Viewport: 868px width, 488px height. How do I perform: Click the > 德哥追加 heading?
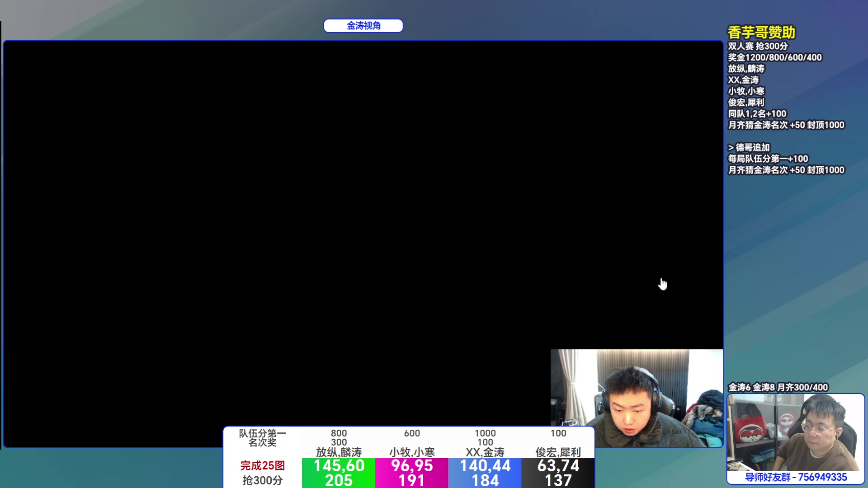click(x=749, y=147)
